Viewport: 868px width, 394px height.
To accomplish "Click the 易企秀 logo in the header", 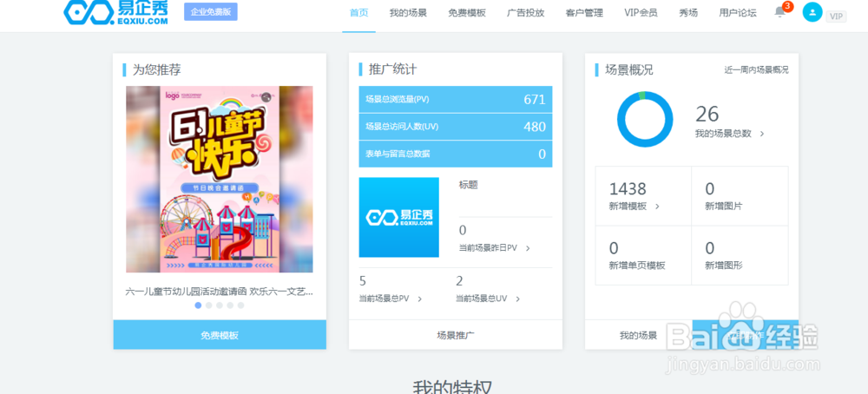I will click(x=115, y=12).
